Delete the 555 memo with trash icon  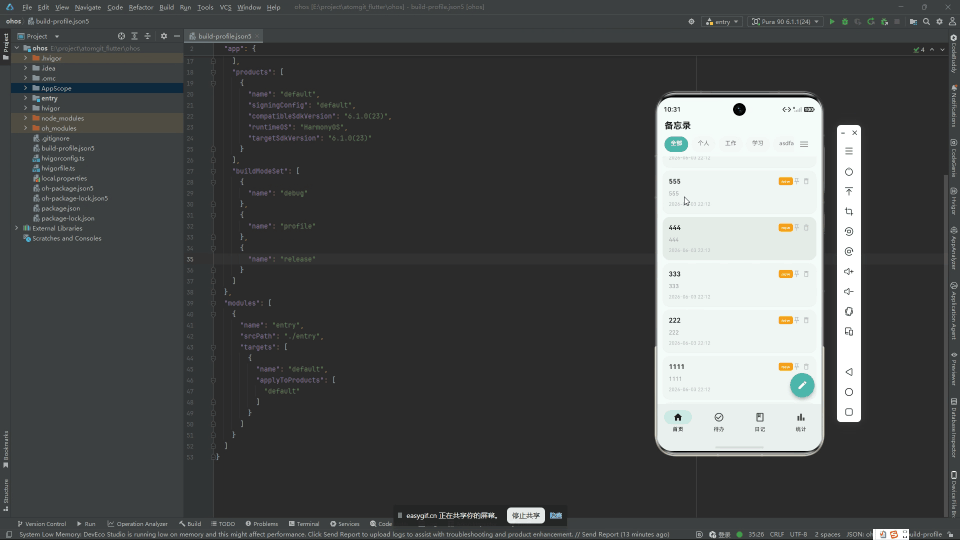coord(806,181)
